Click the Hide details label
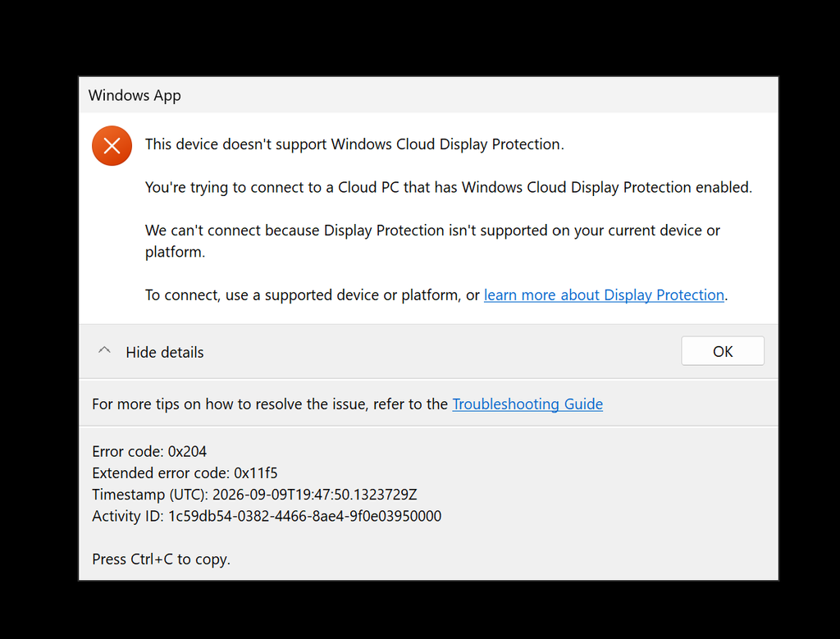This screenshot has height=639, width=840. (164, 353)
